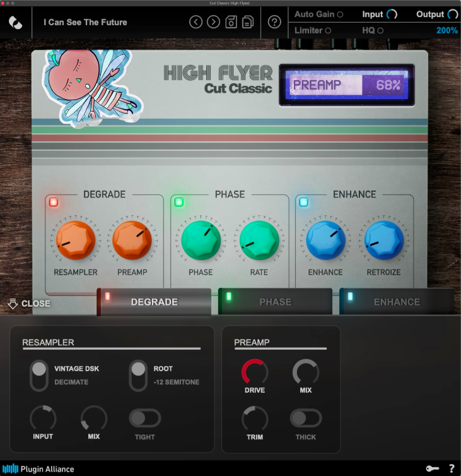Screen dimensions: 461x476
Task: Toggle the green Phase section LED
Action: pos(178,202)
